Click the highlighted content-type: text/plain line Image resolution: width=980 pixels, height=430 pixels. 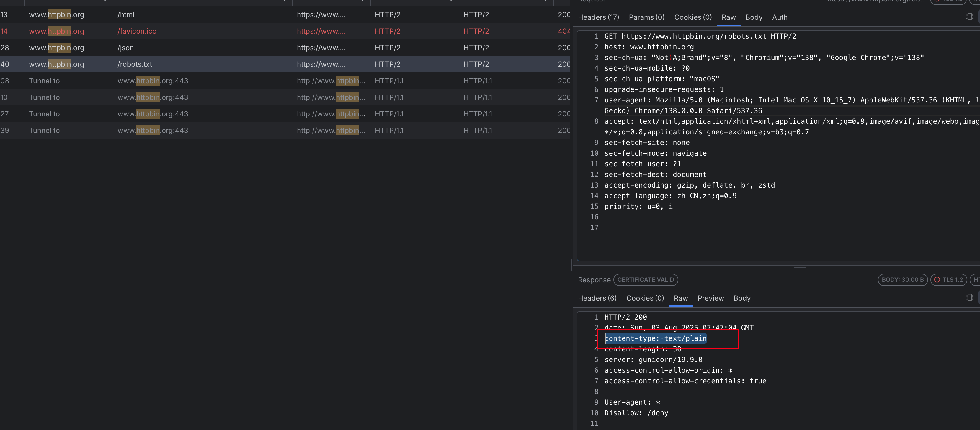click(655, 338)
